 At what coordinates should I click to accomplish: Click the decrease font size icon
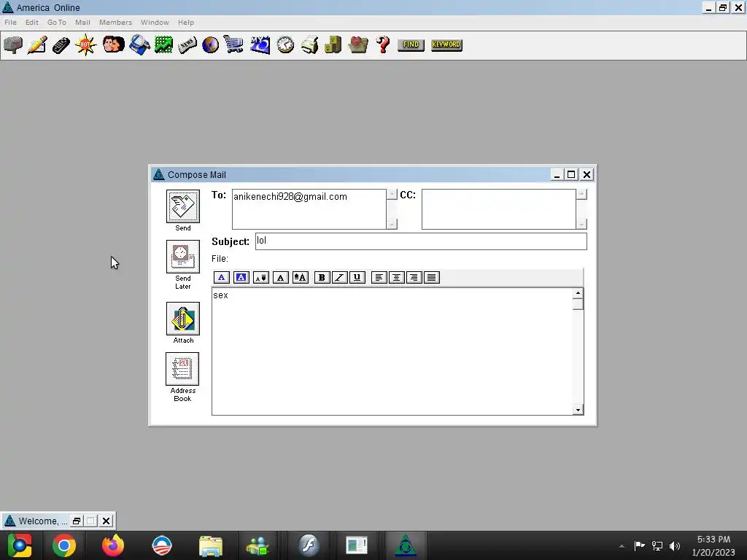click(261, 277)
